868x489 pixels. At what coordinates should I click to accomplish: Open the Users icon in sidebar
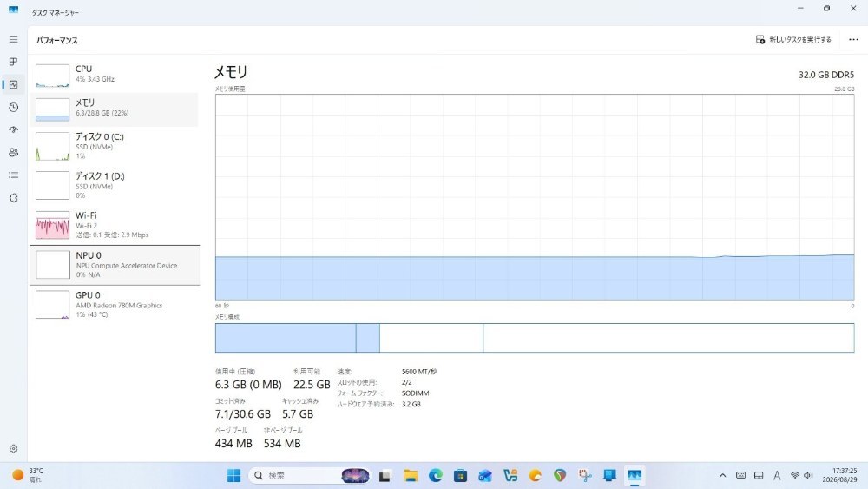(x=13, y=152)
